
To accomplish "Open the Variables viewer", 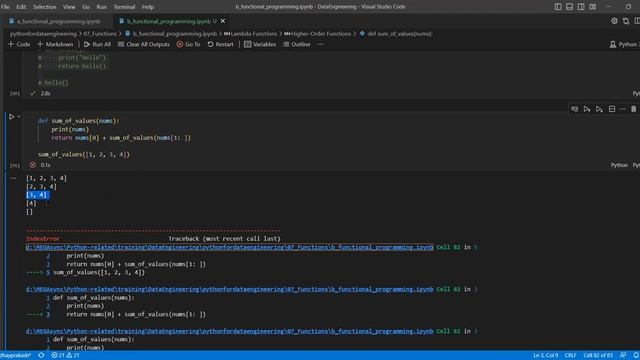I will pyautogui.click(x=260, y=44).
